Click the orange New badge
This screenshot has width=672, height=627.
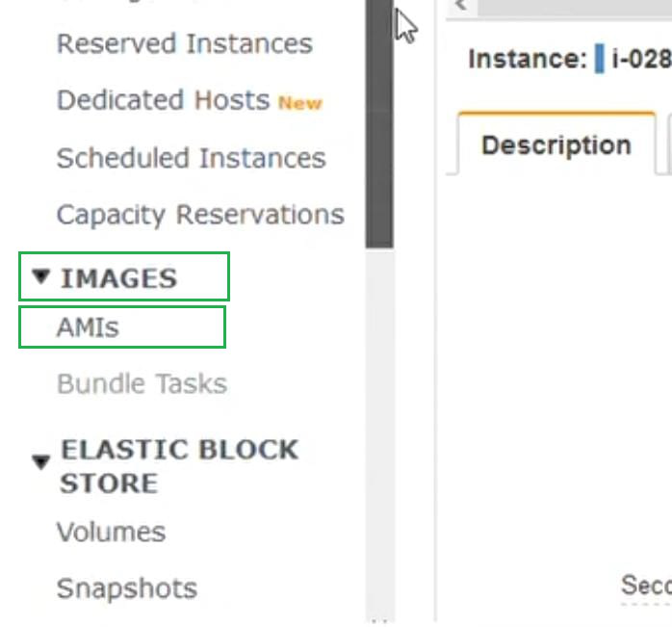[x=300, y=103]
